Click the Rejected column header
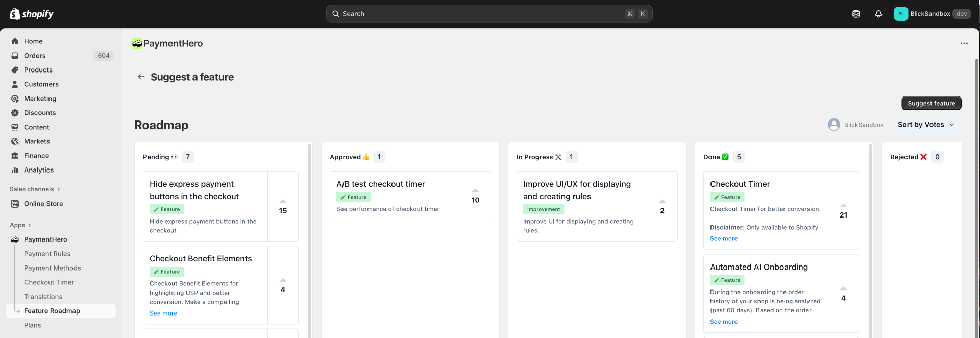This screenshot has width=980, height=338. [909, 157]
